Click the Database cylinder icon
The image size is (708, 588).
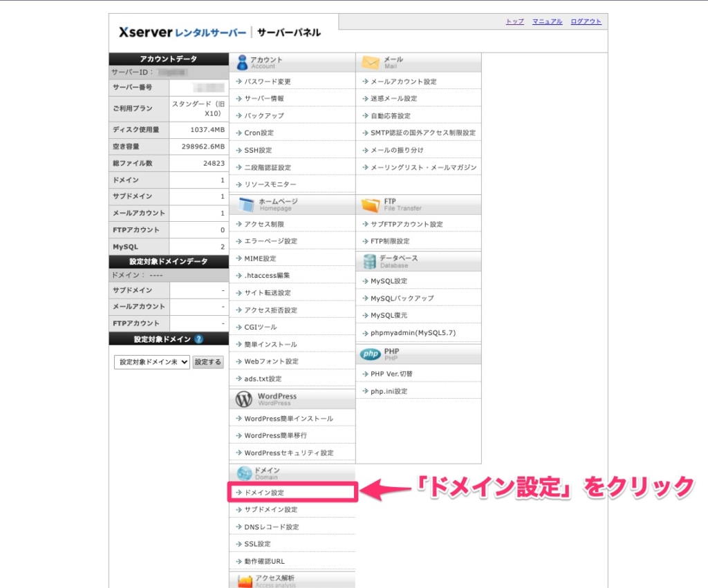(369, 261)
